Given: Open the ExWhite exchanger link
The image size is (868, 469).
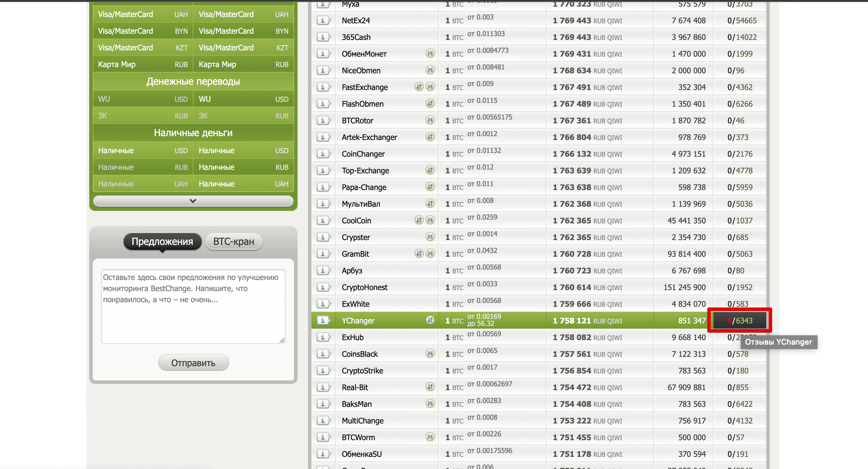Looking at the screenshot, I should 356,304.
